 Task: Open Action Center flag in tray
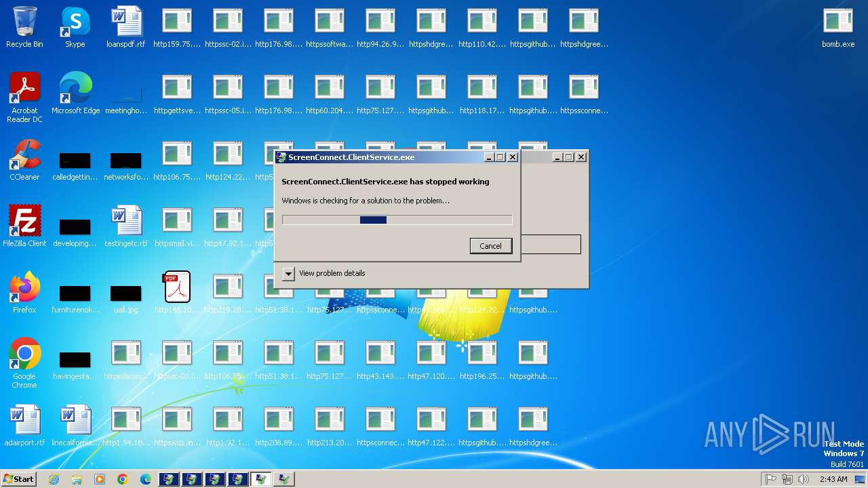(770, 479)
